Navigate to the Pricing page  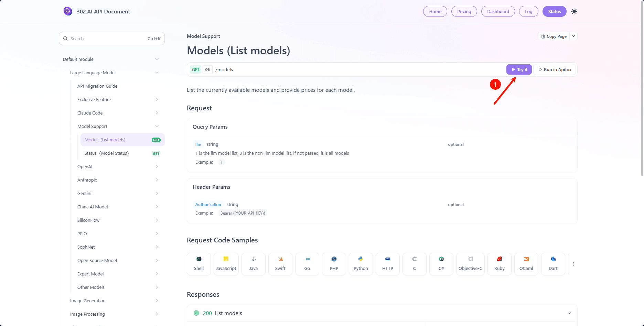tap(464, 11)
